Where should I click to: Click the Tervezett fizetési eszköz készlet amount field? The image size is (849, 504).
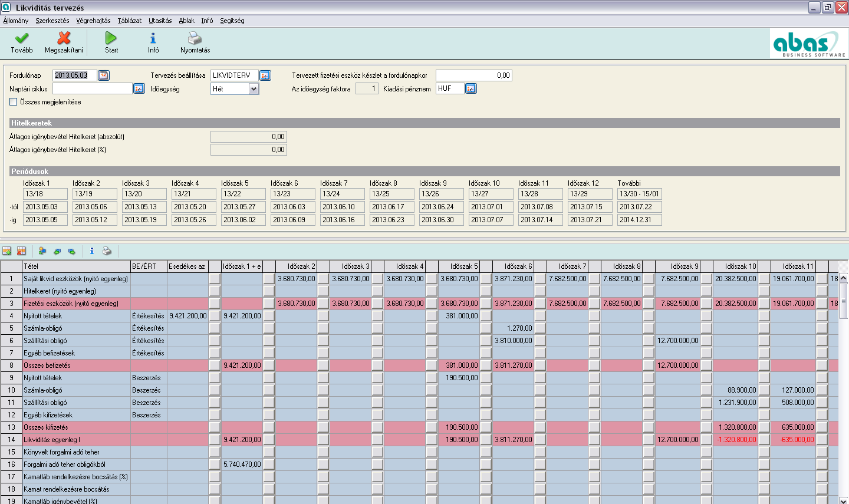[x=474, y=75]
